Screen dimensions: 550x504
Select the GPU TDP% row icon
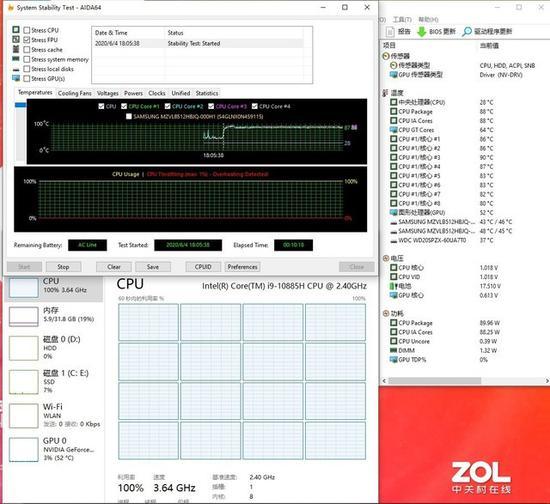tap(394, 359)
